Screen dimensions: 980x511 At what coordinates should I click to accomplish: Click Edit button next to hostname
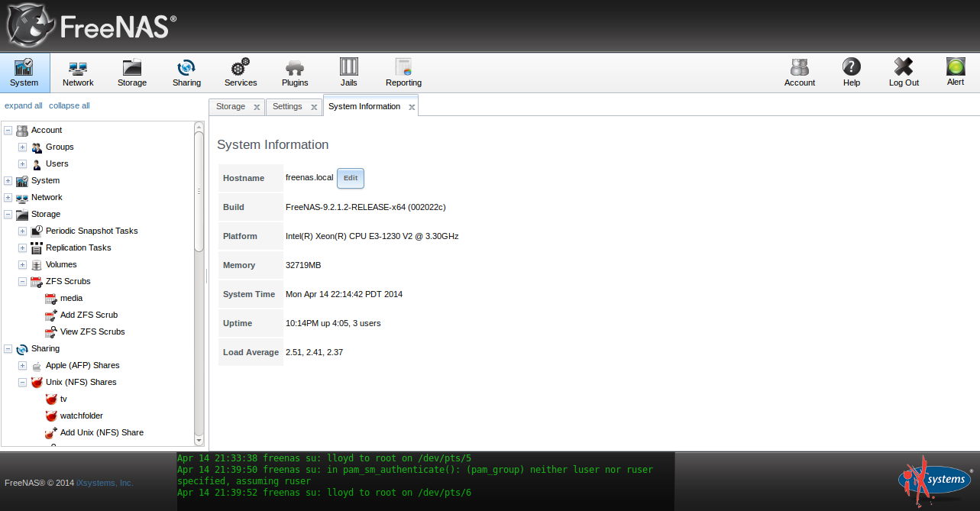click(351, 178)
